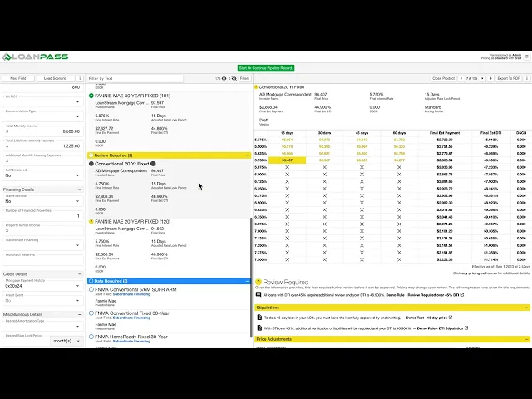Click the product list vertical scrollbar
The image size is (532, 399).
[x=251, y=277]
